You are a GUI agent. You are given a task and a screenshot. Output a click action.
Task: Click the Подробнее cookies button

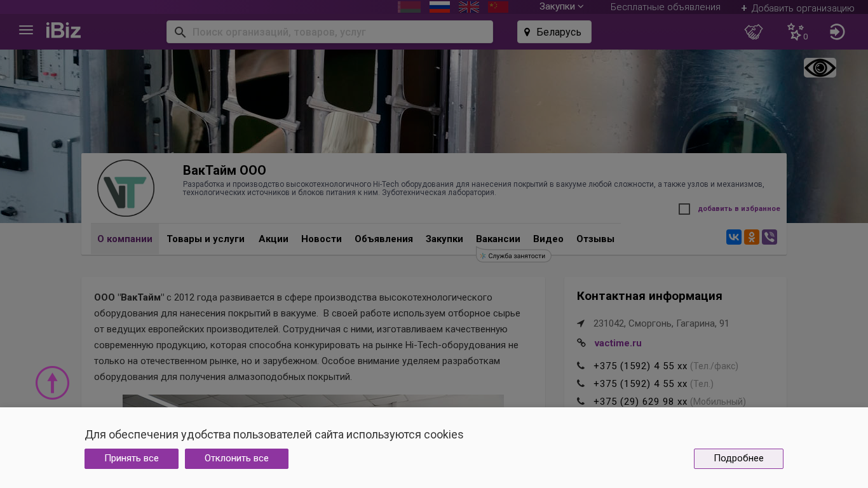pos(738,459)
